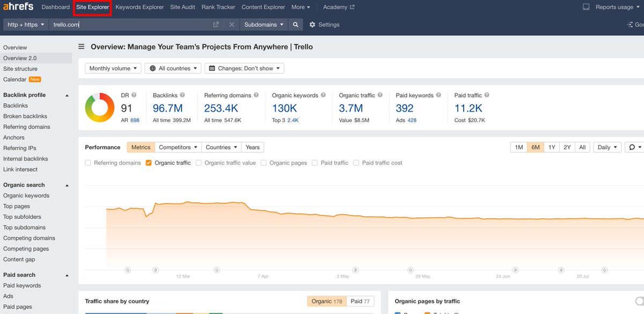Open the All countries dropdown

(173, 68)
